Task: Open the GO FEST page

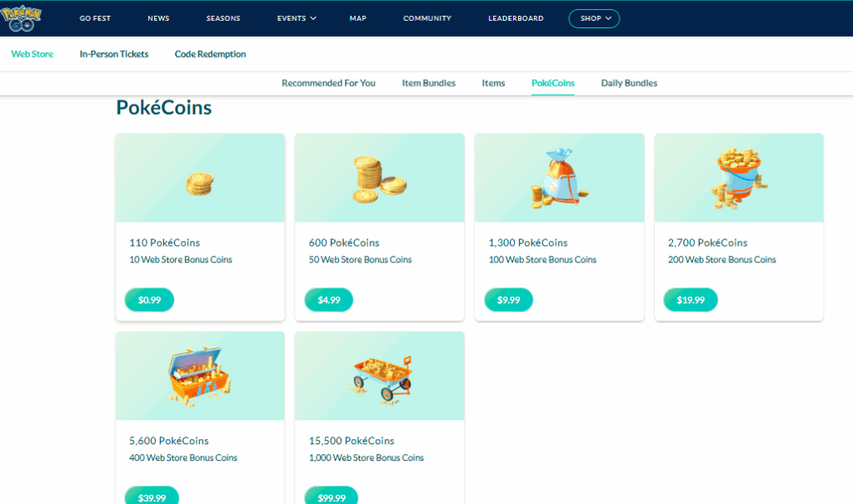Action: click(x=95, y=18)
